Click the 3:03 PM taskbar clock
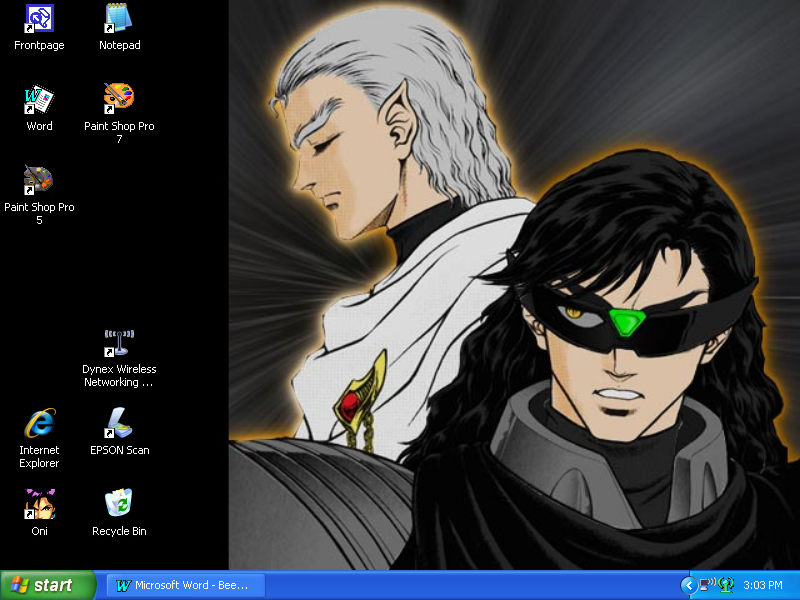This screenshot has height=600, width=800. point(763,585)
